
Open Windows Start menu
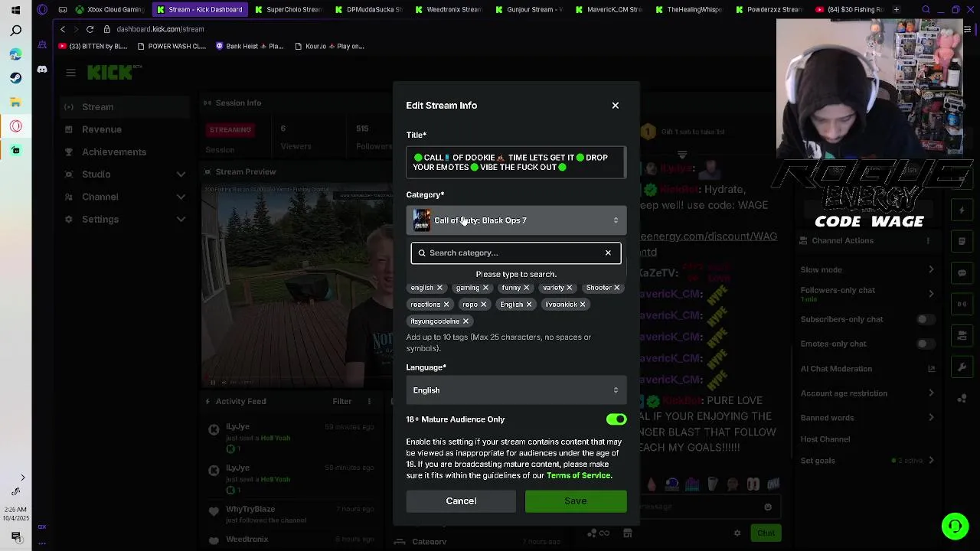point(15,10)
